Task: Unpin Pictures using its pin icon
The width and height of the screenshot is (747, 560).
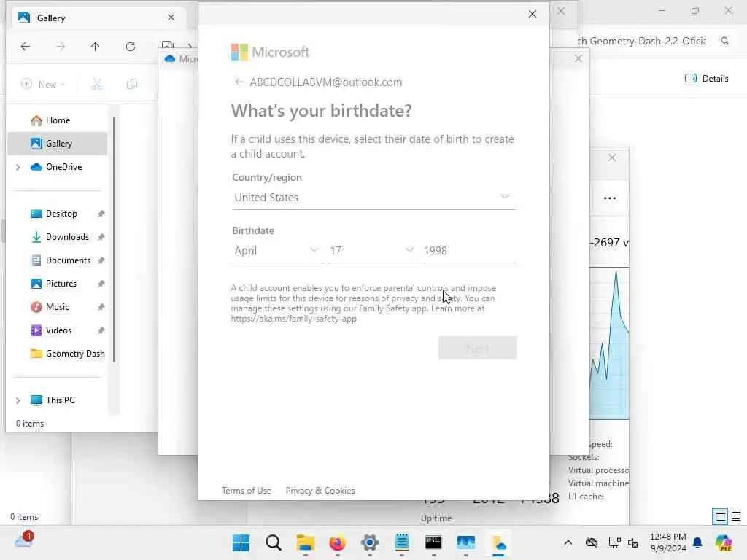Action: point(101,284)
